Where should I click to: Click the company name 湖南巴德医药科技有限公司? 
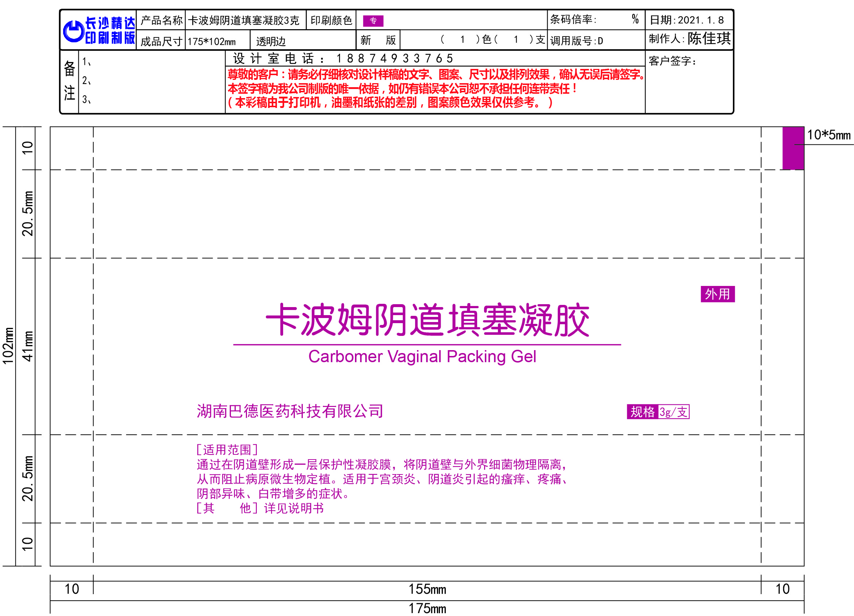(290, 411)
